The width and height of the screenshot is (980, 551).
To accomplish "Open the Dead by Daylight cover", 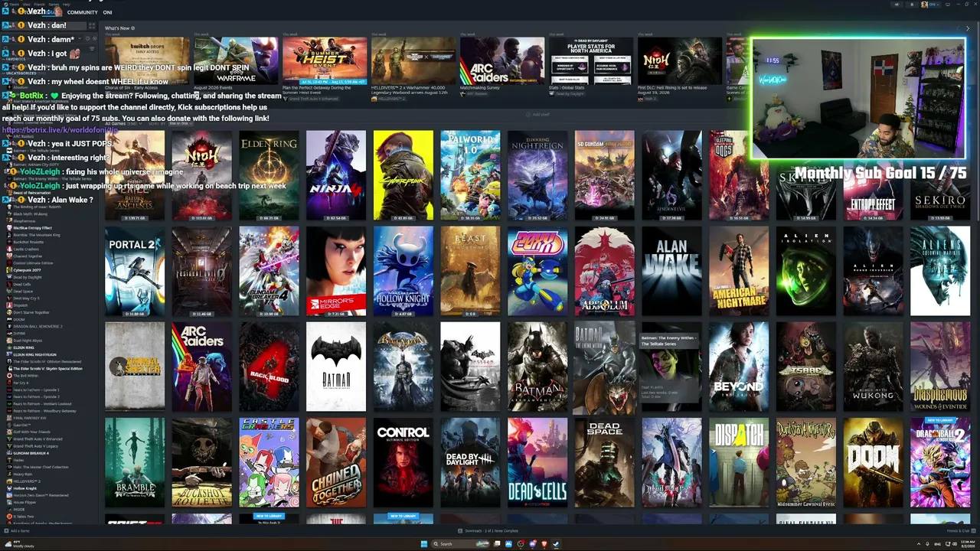I will pyautogui.click(x=470, y=462).
